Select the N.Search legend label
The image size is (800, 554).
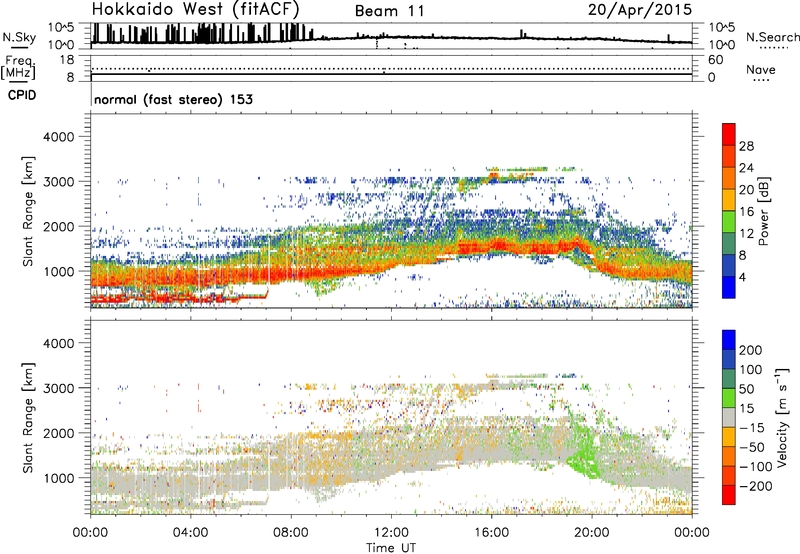(772, 37)
